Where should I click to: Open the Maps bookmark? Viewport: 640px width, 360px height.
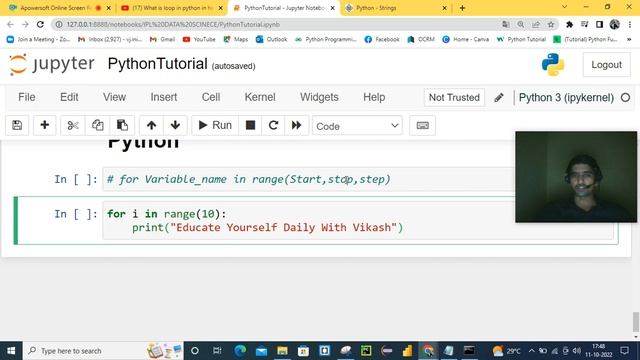click(x=236, y=39)
